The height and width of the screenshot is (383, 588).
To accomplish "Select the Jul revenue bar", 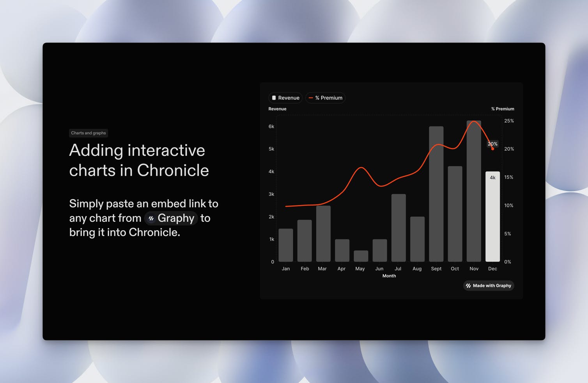I will 398,228.
